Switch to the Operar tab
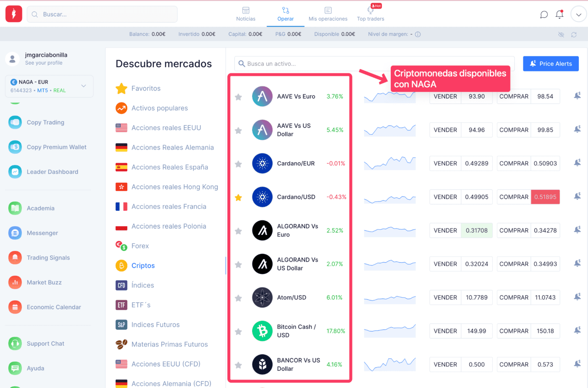Screen dimensions: 588x388 [x=285, y=14]
